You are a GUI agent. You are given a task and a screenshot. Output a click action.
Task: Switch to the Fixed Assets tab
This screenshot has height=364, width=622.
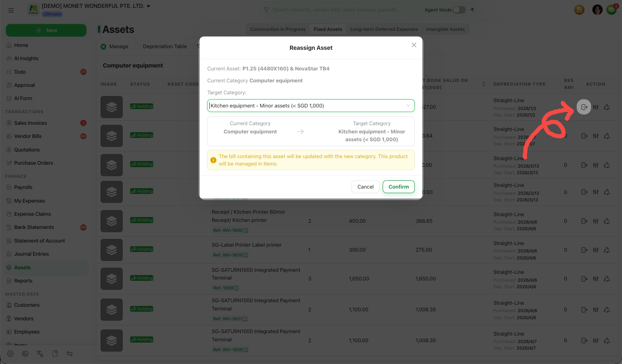[x=328, y=29]
